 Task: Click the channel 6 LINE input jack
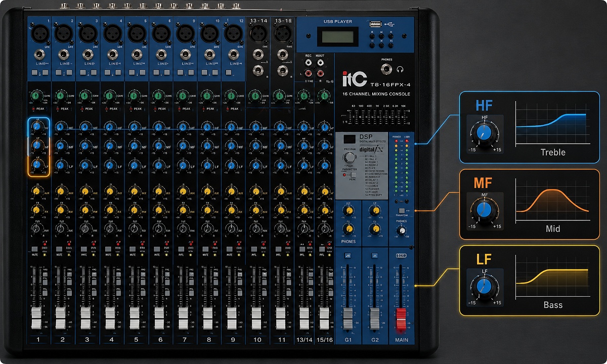click(160, 56)
